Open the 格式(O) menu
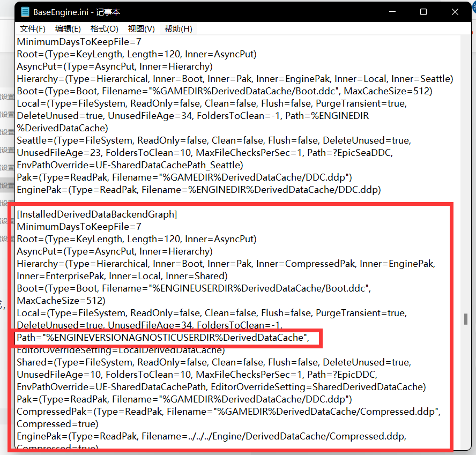Viewport: 476px width, 455px height. [x=104, y=29]
